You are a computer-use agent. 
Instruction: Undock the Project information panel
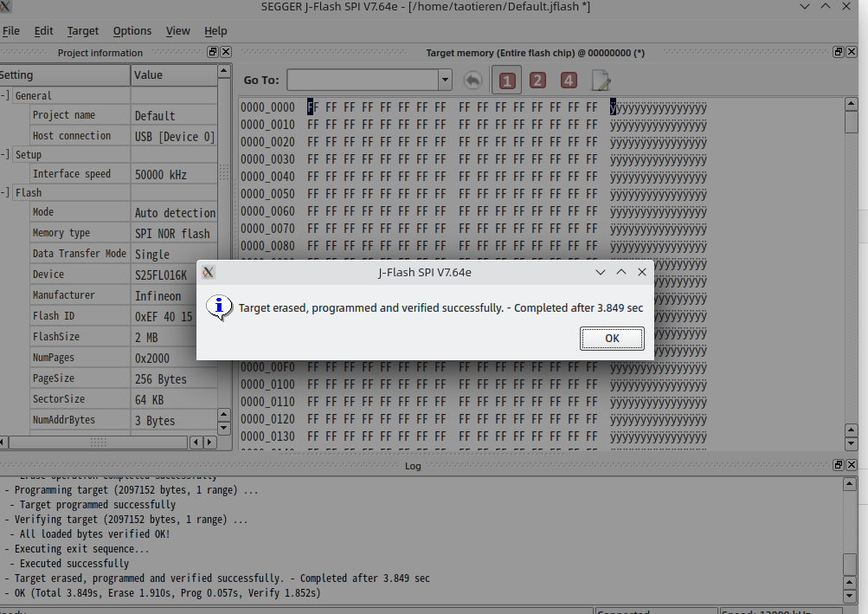pos(213,52)
